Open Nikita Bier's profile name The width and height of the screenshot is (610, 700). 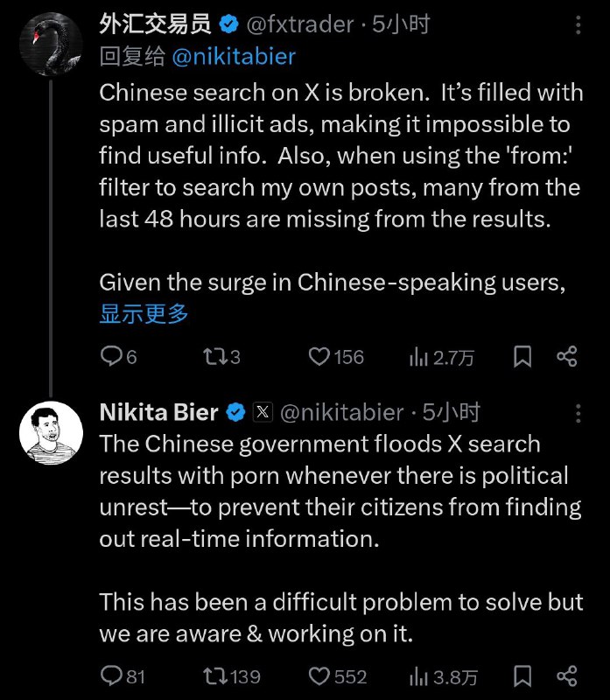[158, 411]
